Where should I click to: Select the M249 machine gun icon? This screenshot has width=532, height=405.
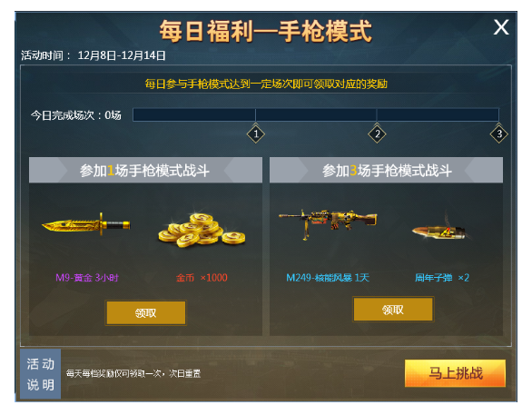click(328, 223)
